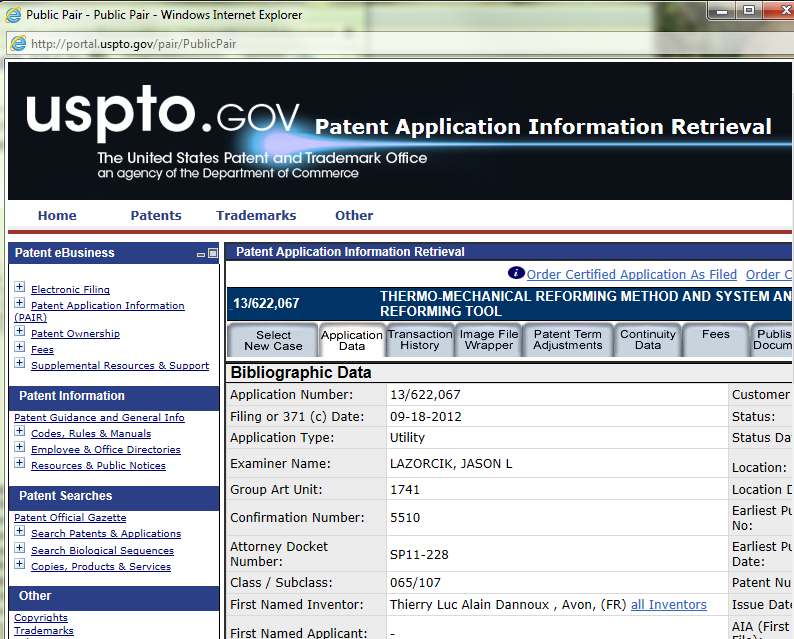The image size is (794, 639).
Task: Click the address bar URL field
Action: pos(400,44)
